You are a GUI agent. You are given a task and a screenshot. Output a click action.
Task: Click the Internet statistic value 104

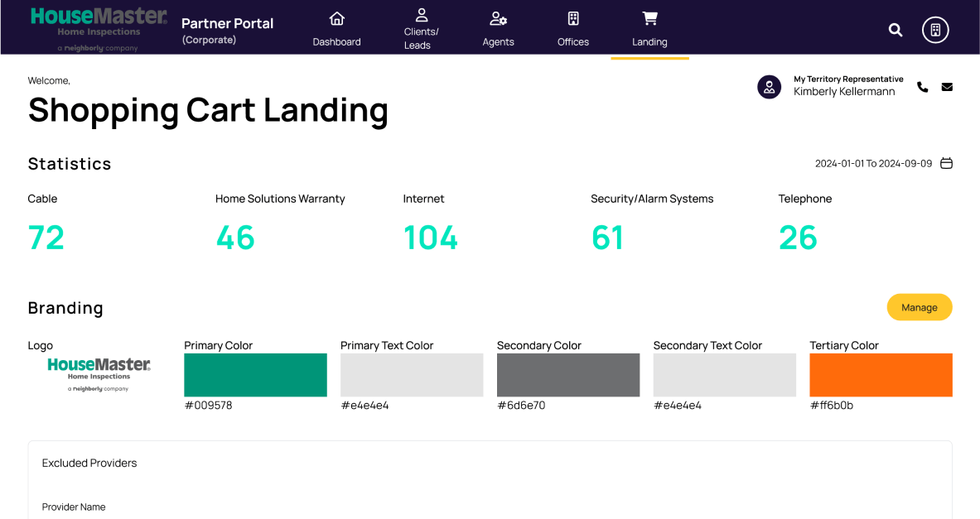click(430, 238)
